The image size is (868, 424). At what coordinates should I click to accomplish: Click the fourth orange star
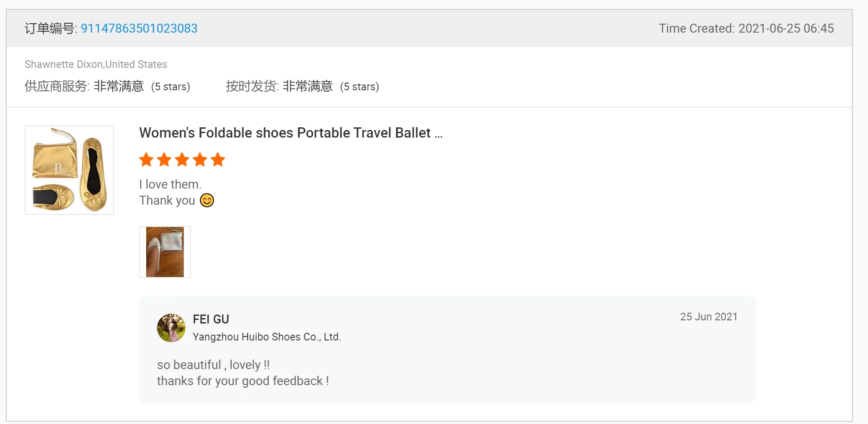[200, 160]
